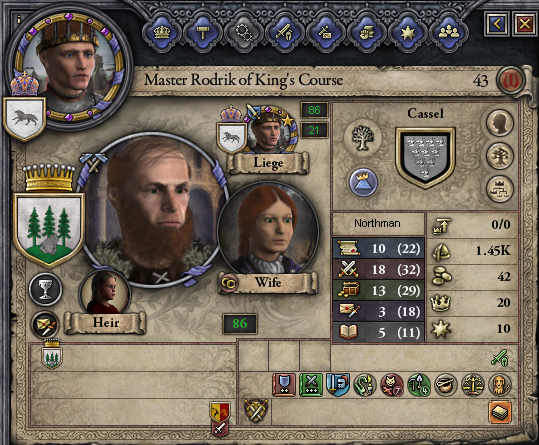This screenshot has width=539, height=445.
Task: Open the dynasty hierarchy chart icon
Action: pyautogui.click(x=500, y=189)
